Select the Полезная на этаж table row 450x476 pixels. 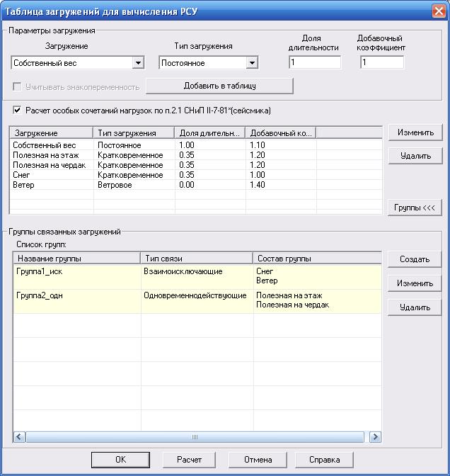coord(196,155)
